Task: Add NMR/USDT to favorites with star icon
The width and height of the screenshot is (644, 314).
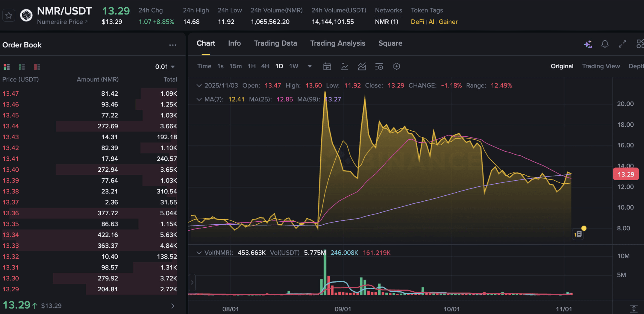Action: click(x=9, y=15)
